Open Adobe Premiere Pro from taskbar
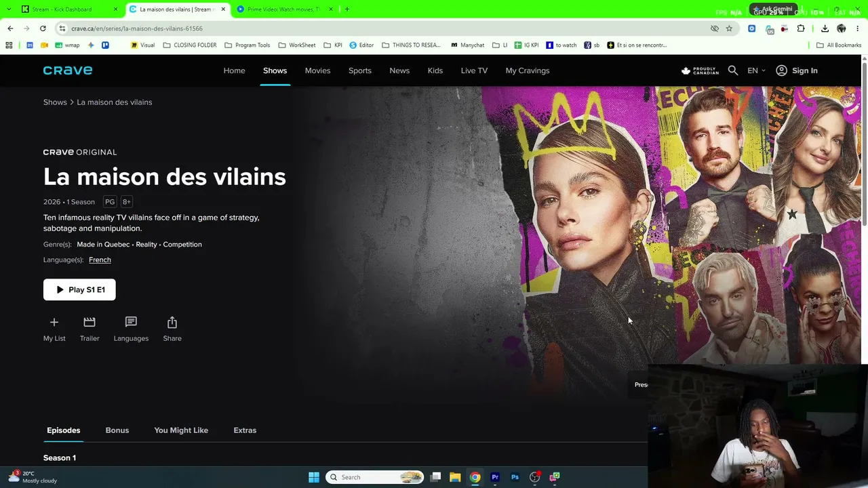 point(495,477)
